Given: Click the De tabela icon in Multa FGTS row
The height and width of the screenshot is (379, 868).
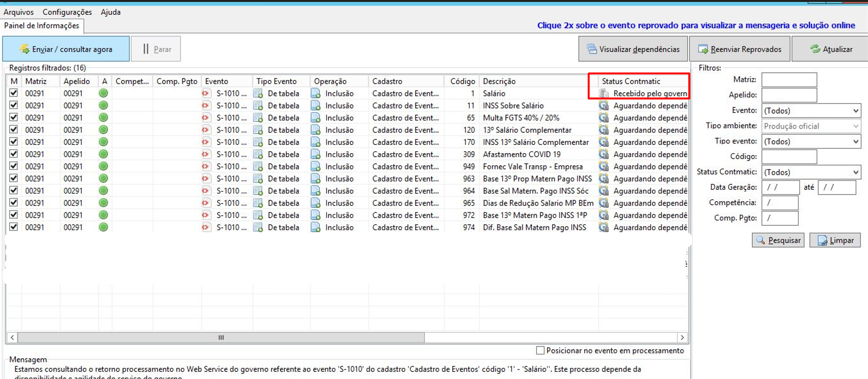Looking at the screenshot, I should pyautogui.click(x=258, y=118).
